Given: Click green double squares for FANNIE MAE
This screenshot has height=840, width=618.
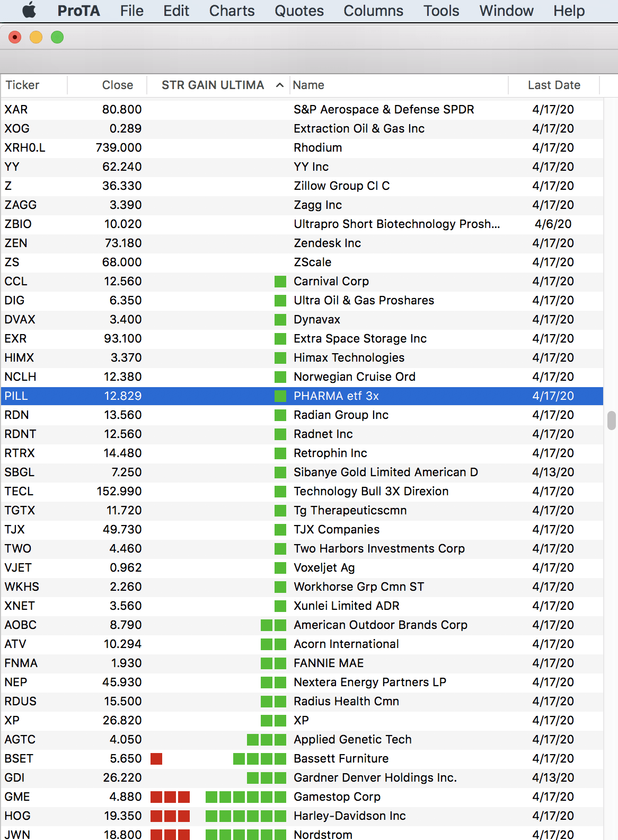Looking at the screenshot, I should coord(273,663).
